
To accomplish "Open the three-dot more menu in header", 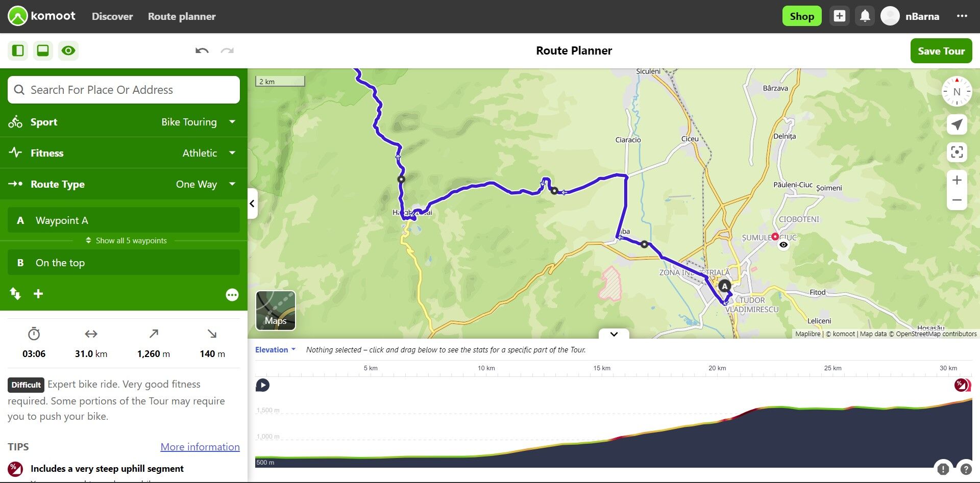I will click(962, 16).
